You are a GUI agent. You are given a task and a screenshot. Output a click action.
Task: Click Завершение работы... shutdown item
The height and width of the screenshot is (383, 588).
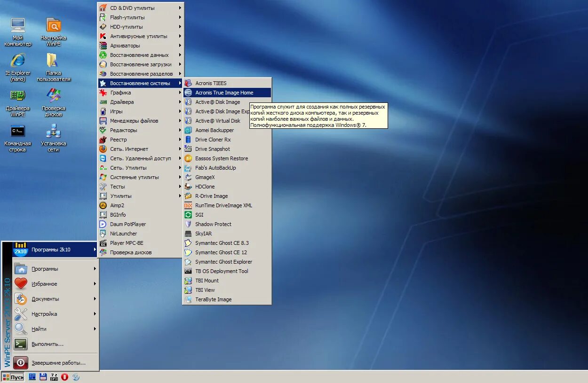[x=55, y=363]
